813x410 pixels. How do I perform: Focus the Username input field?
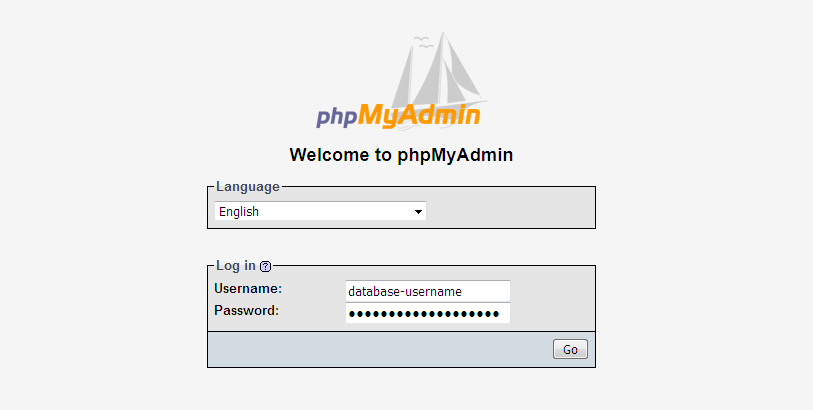[428, 291]
